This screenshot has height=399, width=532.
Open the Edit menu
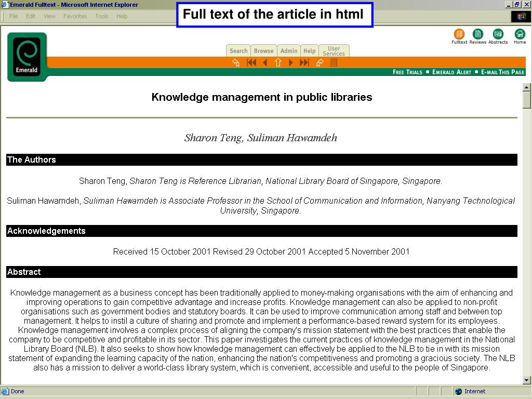point(31,16)
